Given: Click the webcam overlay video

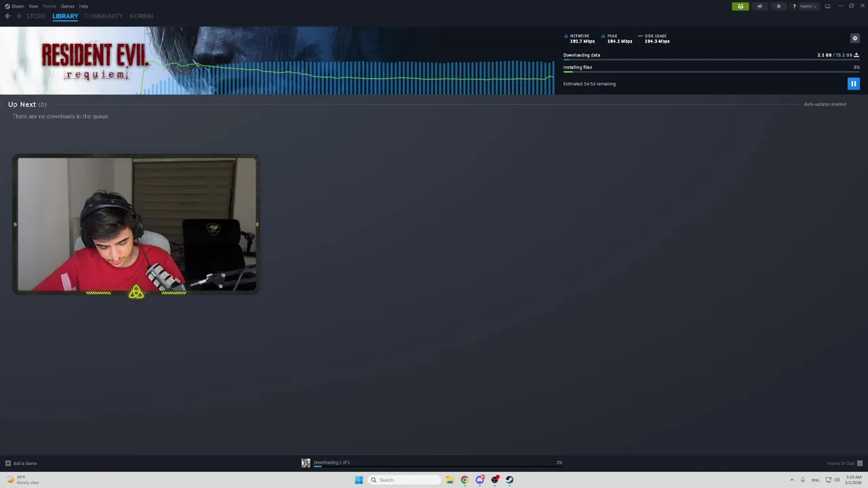Looking at the screenshot, I should (x=136, y=224).
